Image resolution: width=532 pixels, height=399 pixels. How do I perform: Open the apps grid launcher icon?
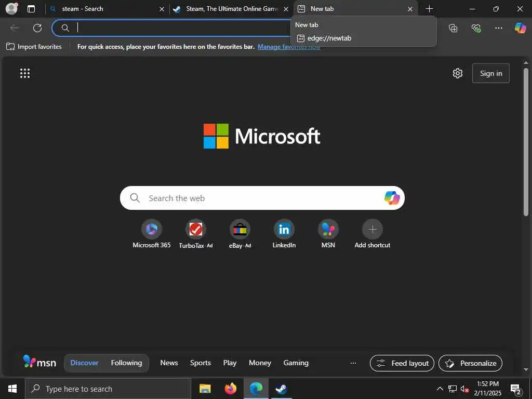[x=25, y=73]
